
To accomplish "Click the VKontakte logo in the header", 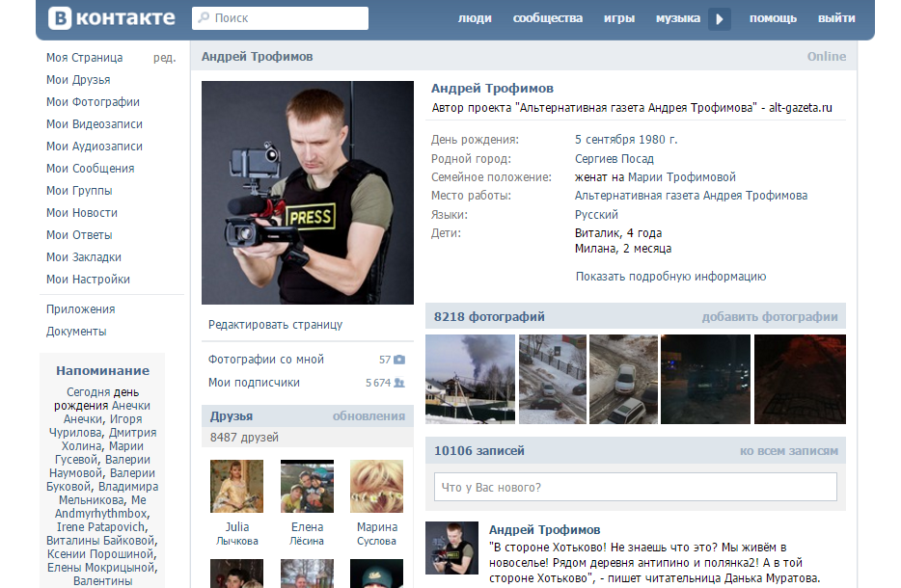I will (112, 18).
